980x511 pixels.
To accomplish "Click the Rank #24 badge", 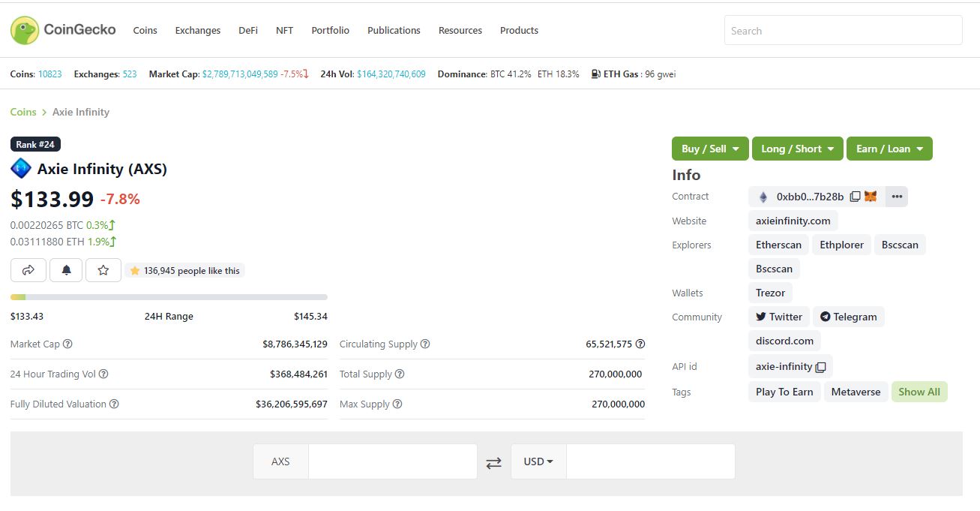I will [35, 144].
